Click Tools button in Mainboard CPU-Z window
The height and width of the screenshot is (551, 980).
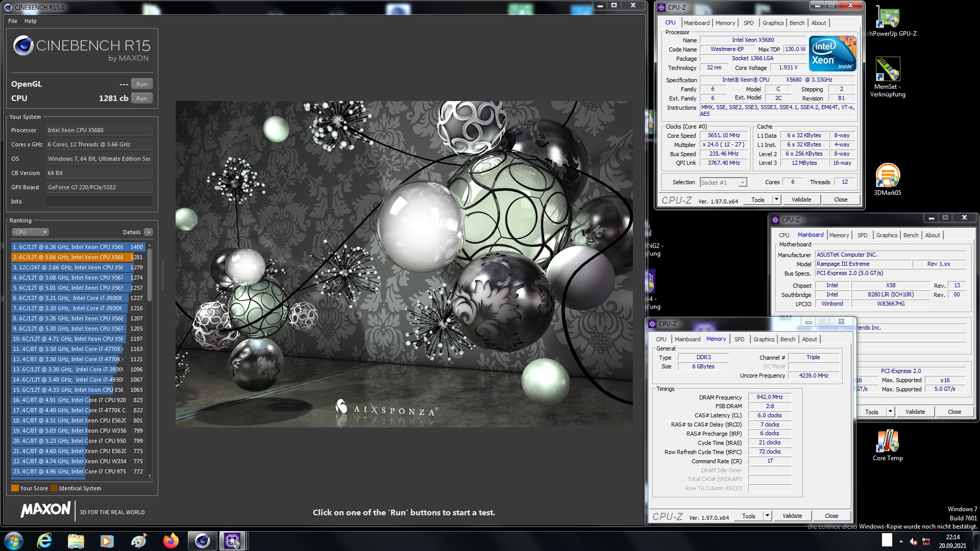tap(872, 412)
